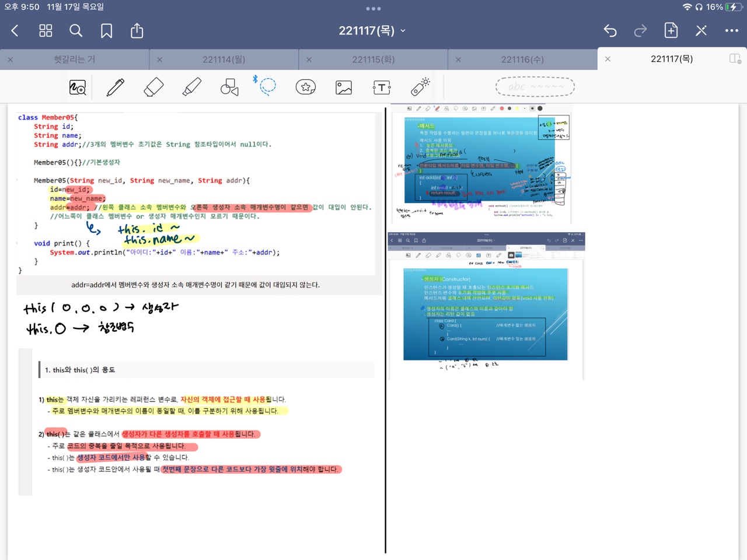Select the zoom window tool
The height and width of the screenshot is (560, 747).
coord(78,87)
